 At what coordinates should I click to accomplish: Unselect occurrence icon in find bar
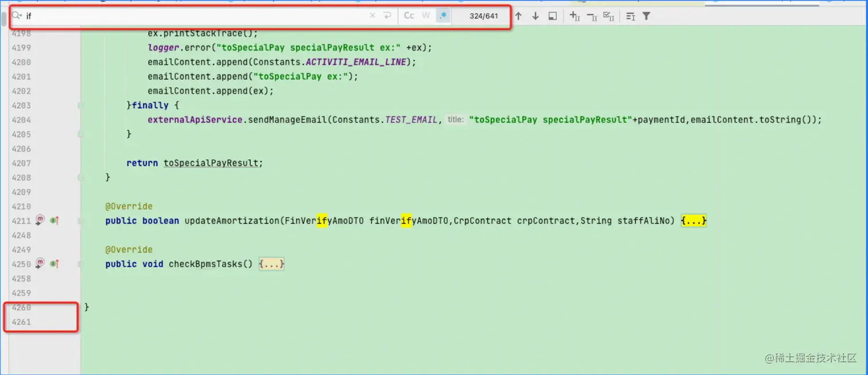592,16
